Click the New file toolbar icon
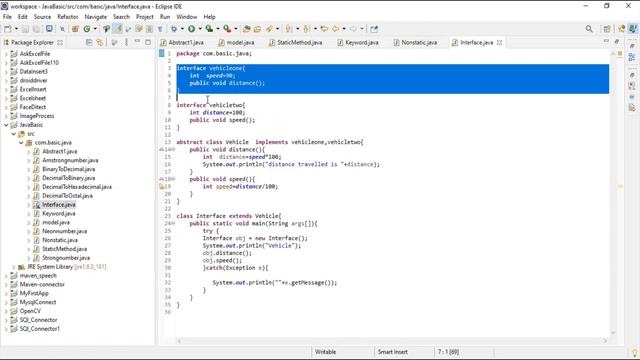This screenshot has width=640, height=360. (8, 29)
